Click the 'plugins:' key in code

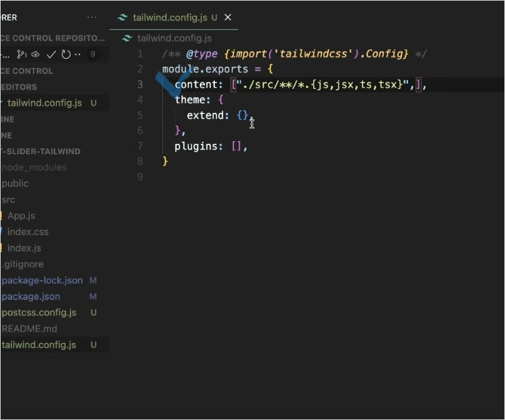coord(198,146)
